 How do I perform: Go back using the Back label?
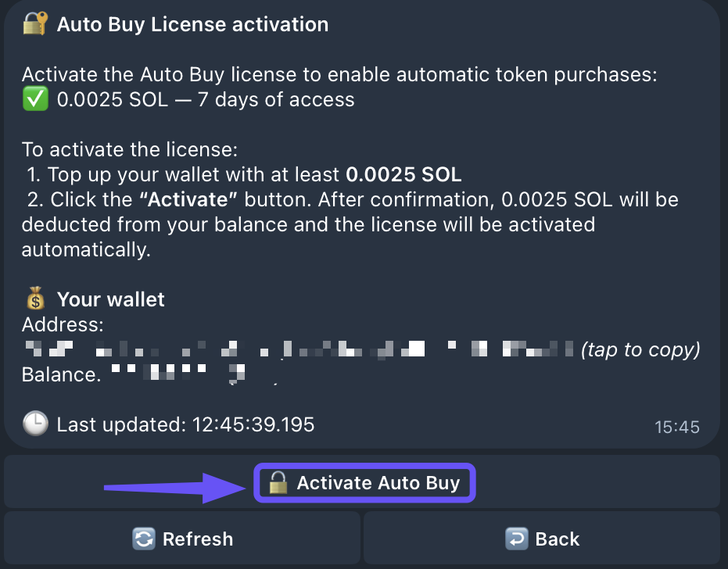[x=557, y=539]
